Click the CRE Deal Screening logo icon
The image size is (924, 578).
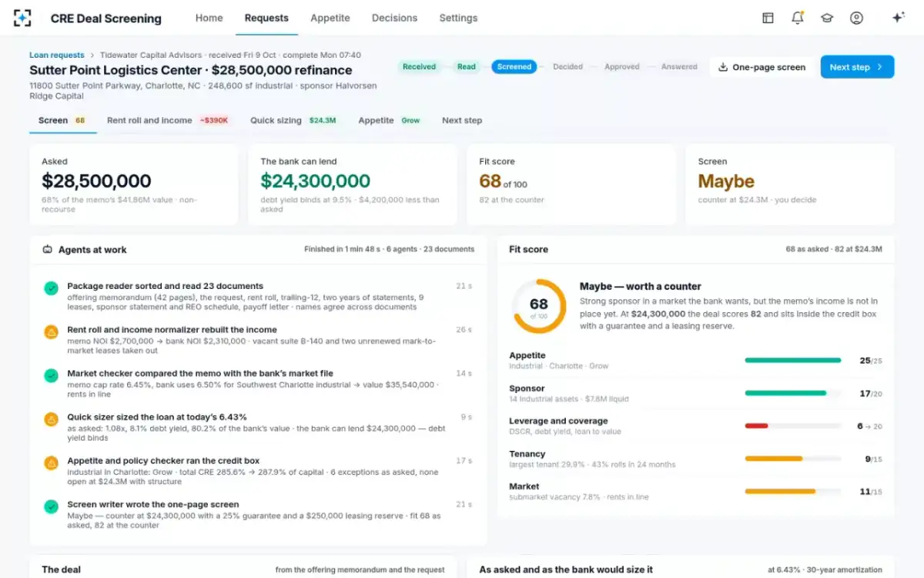(x=22, y=18)
